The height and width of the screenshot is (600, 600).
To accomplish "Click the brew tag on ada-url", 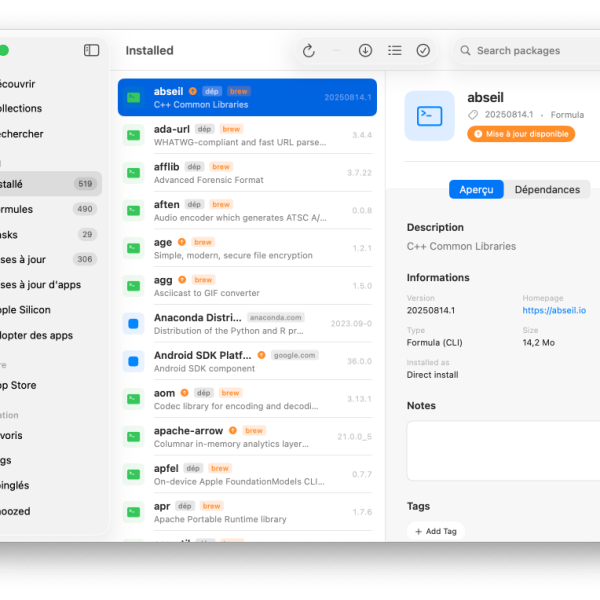I will 232,129.
